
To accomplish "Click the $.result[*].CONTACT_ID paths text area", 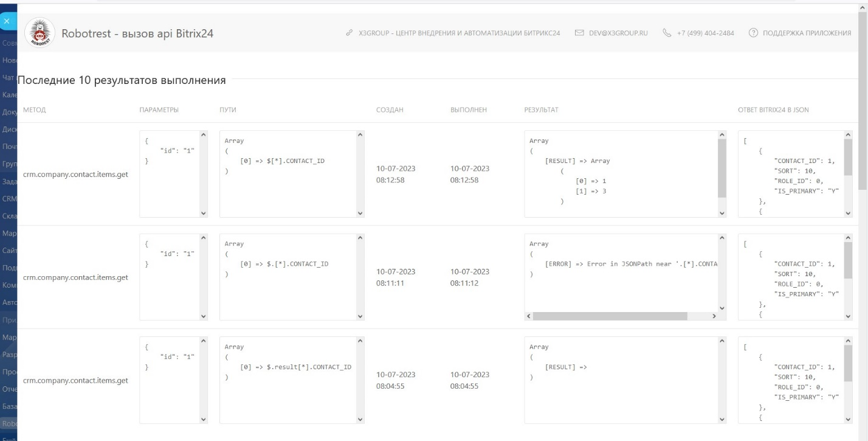I will (x=288, y=380).
